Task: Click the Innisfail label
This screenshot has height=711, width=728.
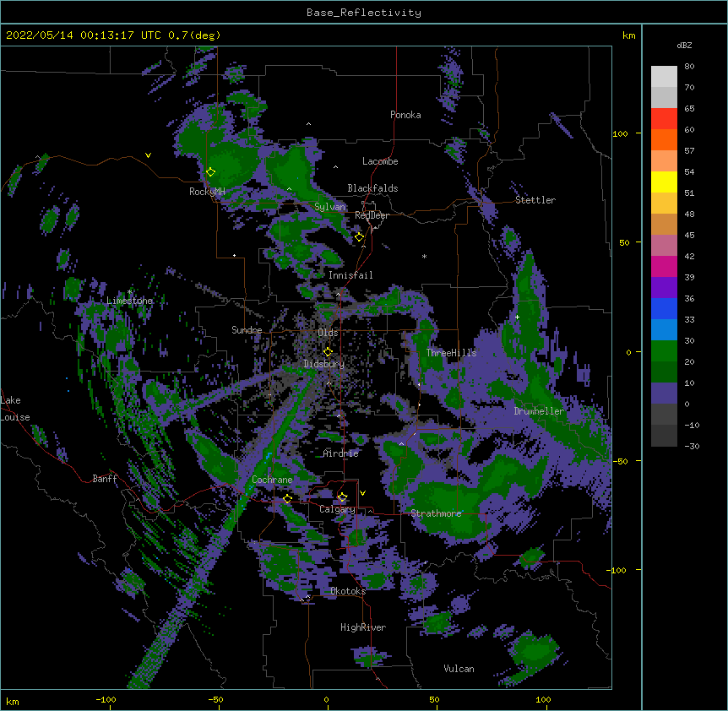Action: coord(350,275)
